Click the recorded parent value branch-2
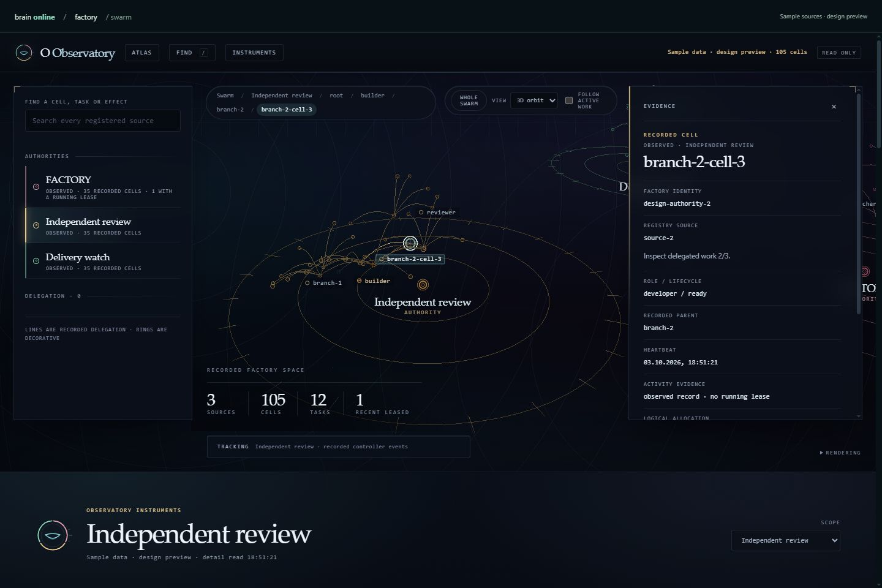Viewport: 882px width, 588px height. pyautogui.click(x=658, y=328)
